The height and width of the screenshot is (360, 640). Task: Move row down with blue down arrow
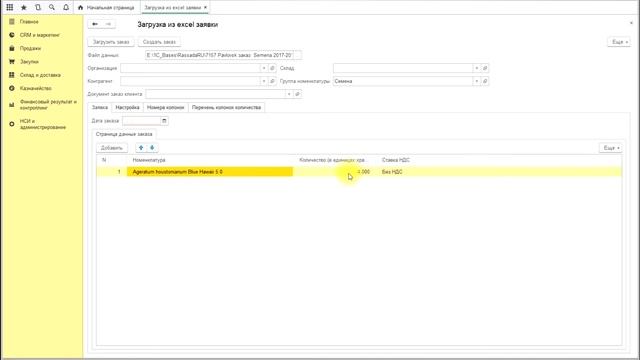coord(152,148)
